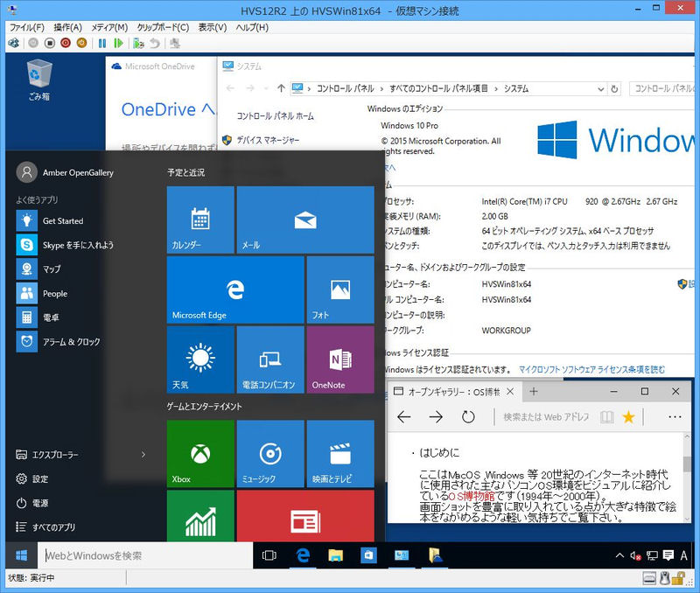Show hidden tray icons chevron
This screenshot has width=700, height=593.
point(619,555)
